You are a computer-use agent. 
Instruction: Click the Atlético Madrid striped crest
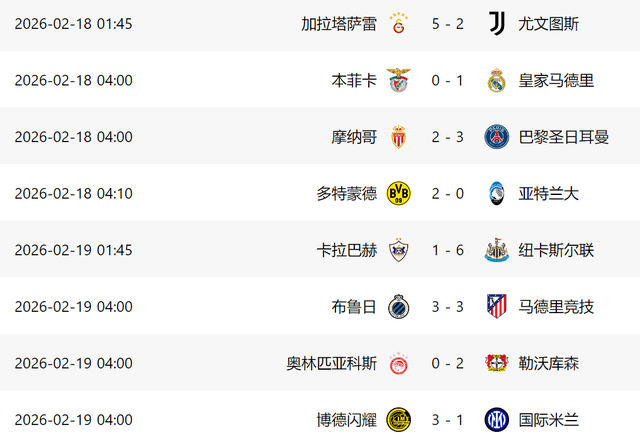pos(496,307)
